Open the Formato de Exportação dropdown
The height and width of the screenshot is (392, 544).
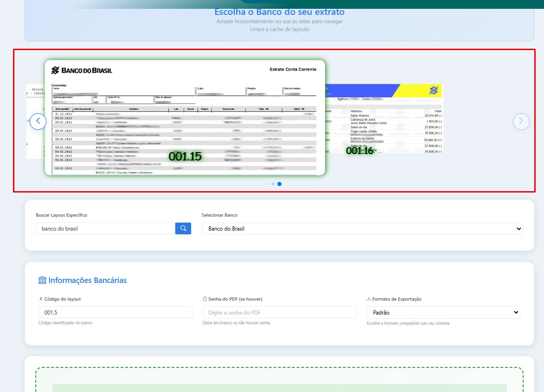coord(443,312)
